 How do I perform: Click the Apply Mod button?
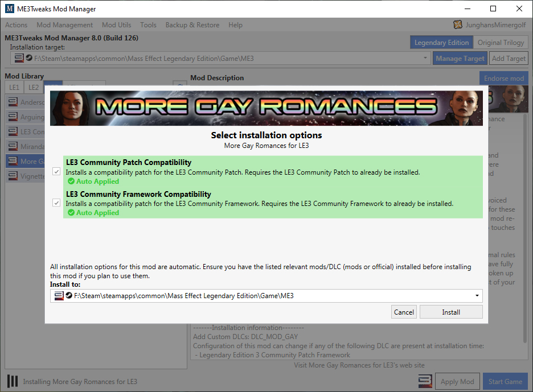[457, 381]
